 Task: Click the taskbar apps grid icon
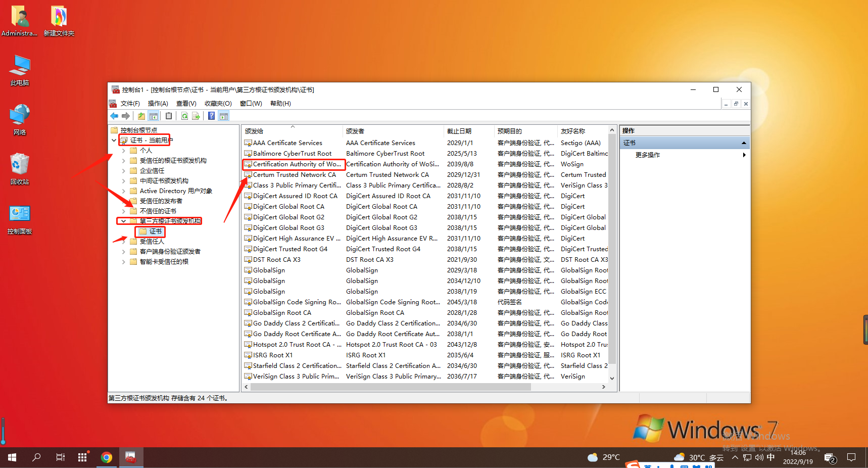pos(82,457)
